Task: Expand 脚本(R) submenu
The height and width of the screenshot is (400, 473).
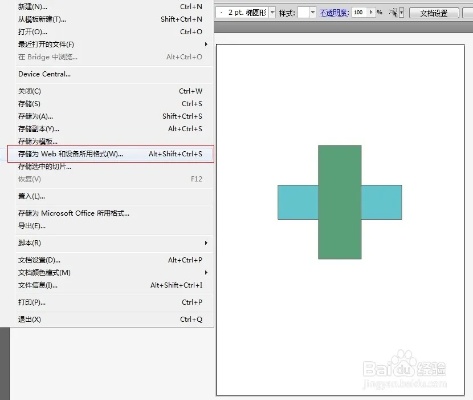Action: coord(110,243)
